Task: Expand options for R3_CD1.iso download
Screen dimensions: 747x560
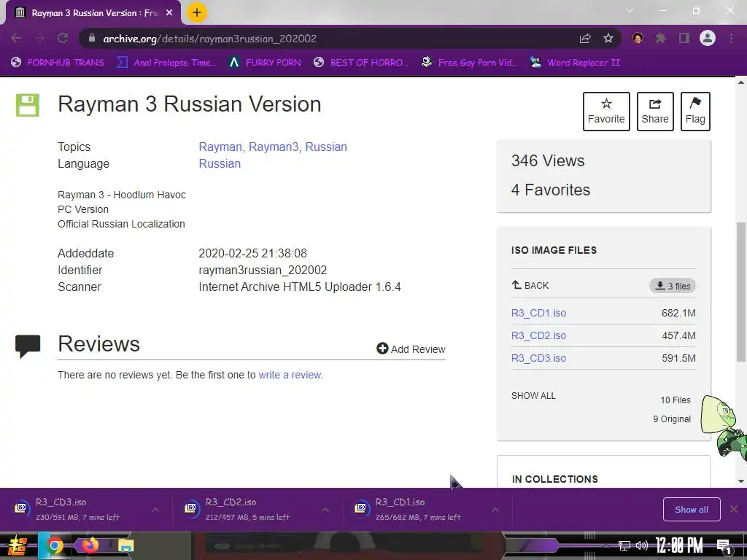Action: click(495, 510)
